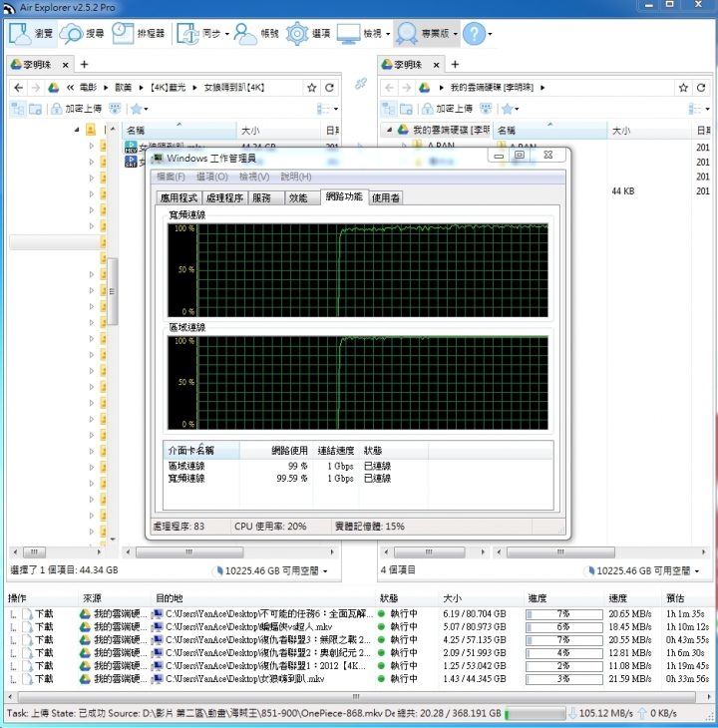This screenshot has height=728, width=718.
Task: Open the View (檢視) menu in Task Manager
Action: (x=254, y=177)
